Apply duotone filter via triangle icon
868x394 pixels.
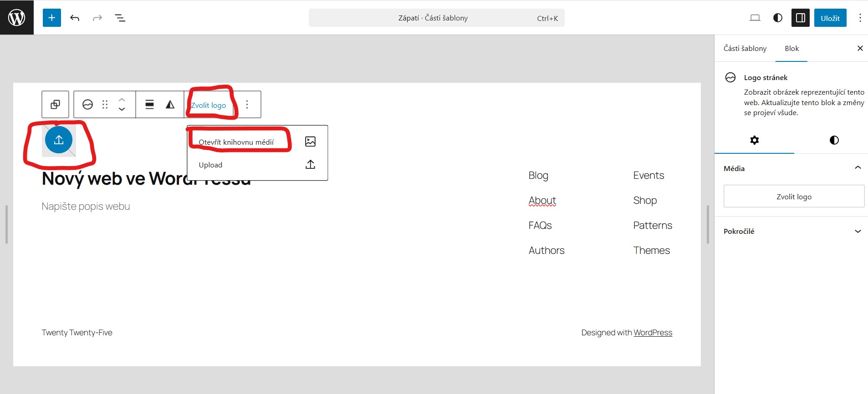coord(170,105)
